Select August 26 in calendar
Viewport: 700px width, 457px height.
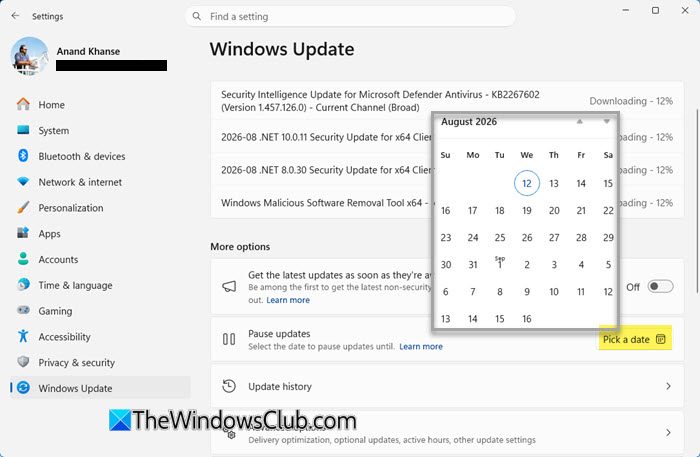pos(527,237)
